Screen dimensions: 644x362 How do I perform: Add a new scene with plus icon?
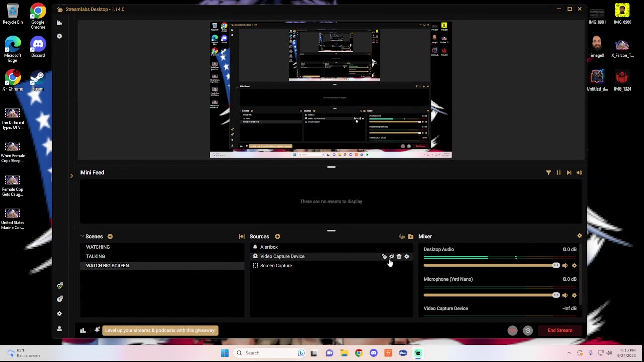tap(110, 237)
